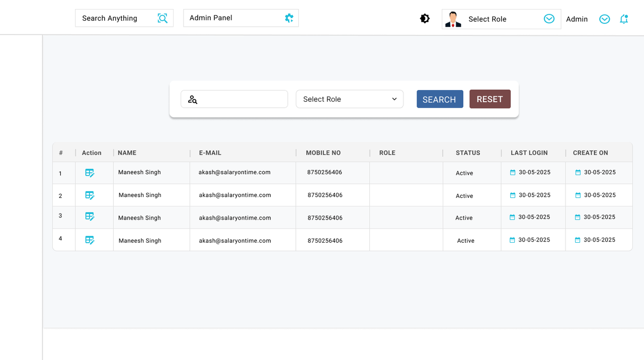Click the SEARCH button
644x360 pixels.
point(440,99)
